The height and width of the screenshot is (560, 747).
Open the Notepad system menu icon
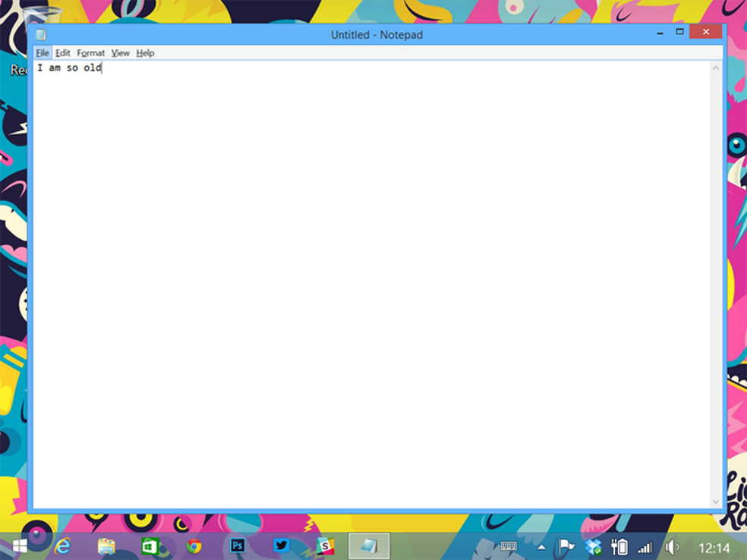[x=41, y=34]
